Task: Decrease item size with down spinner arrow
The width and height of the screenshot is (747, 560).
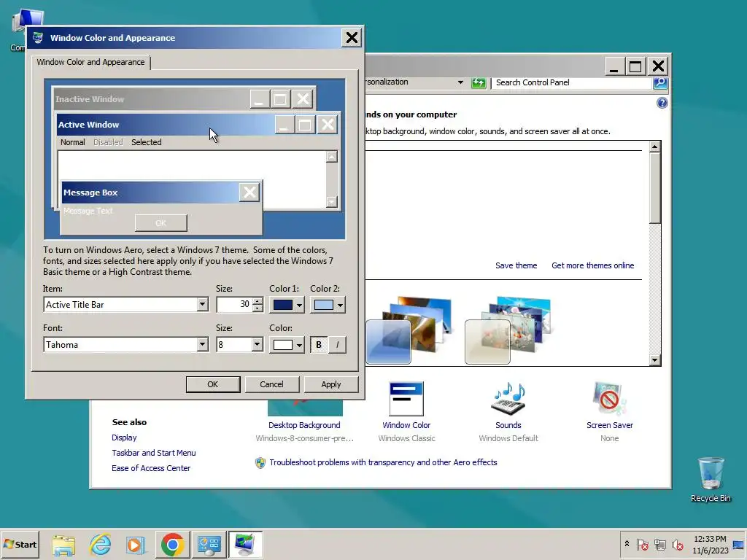Action: pos(258,308)
